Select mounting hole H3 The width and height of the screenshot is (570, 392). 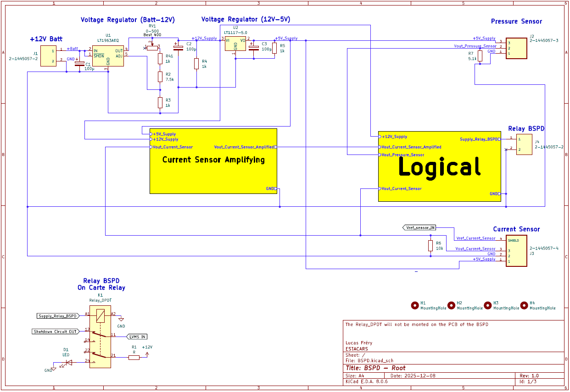tap(487, 305)
